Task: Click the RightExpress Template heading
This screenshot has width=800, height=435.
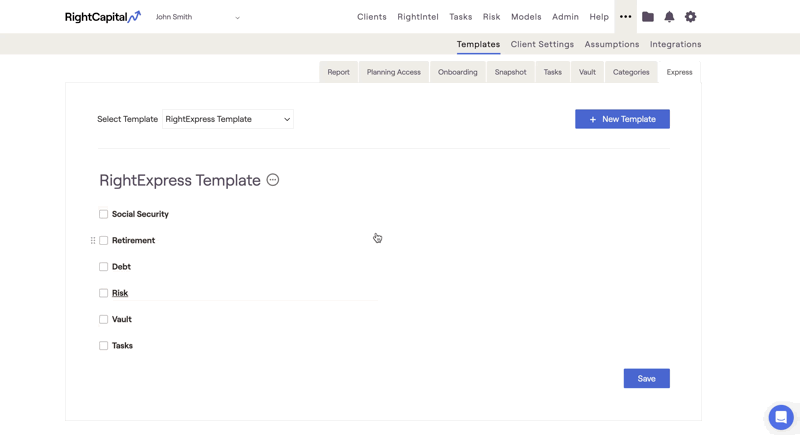Action: point(180,180)
